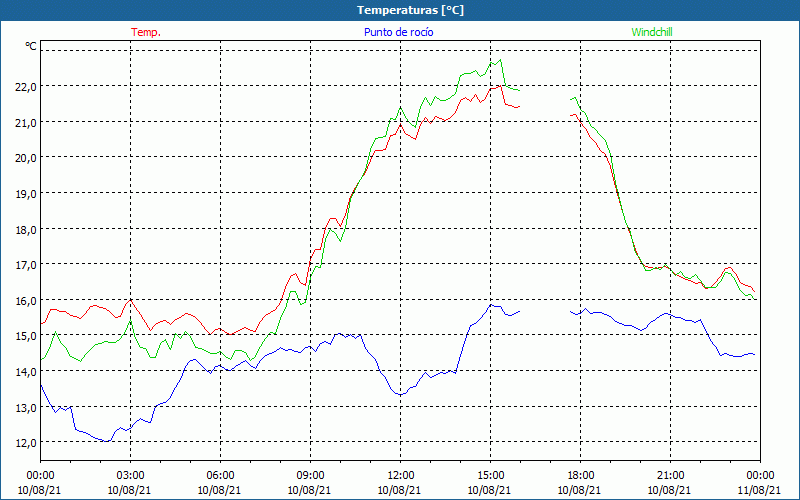
Task: Select the red 'Temp.' legend label
Action: (x=146, y=32)
